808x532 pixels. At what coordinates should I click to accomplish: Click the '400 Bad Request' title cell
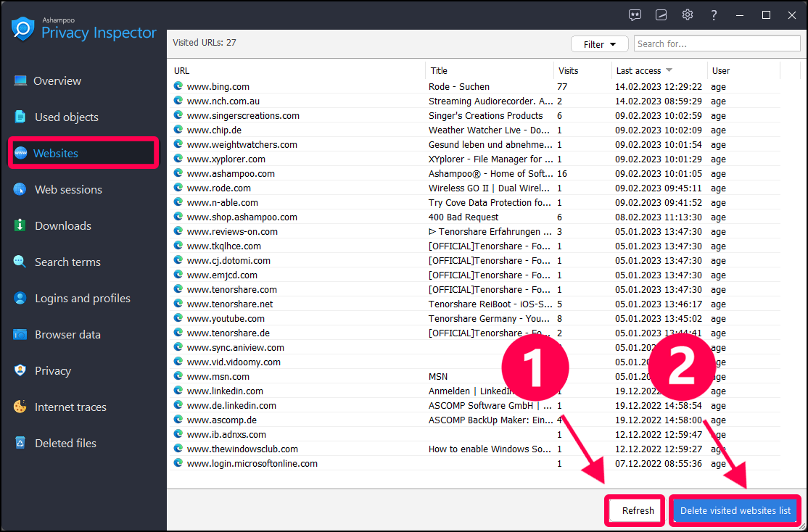463,217
